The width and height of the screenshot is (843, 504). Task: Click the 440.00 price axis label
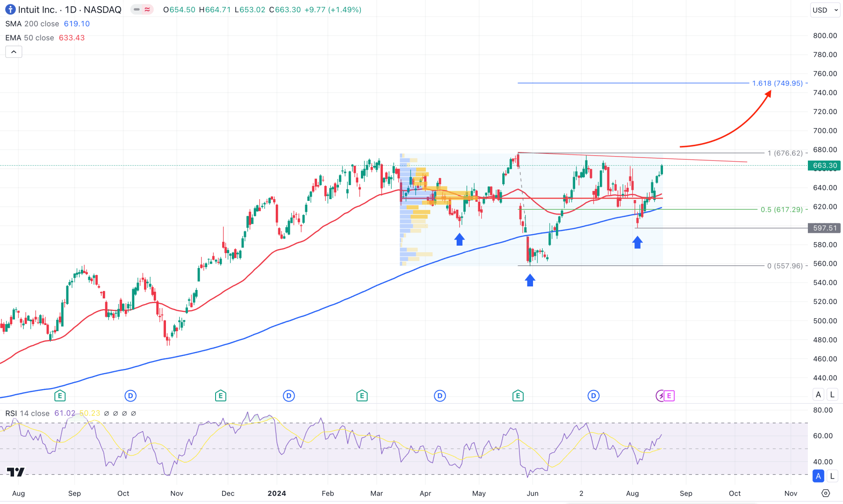pos(825,378)
